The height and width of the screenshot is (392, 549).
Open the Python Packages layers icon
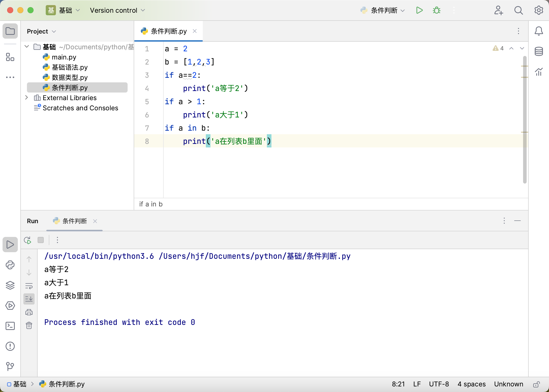(x=10, y=285)
